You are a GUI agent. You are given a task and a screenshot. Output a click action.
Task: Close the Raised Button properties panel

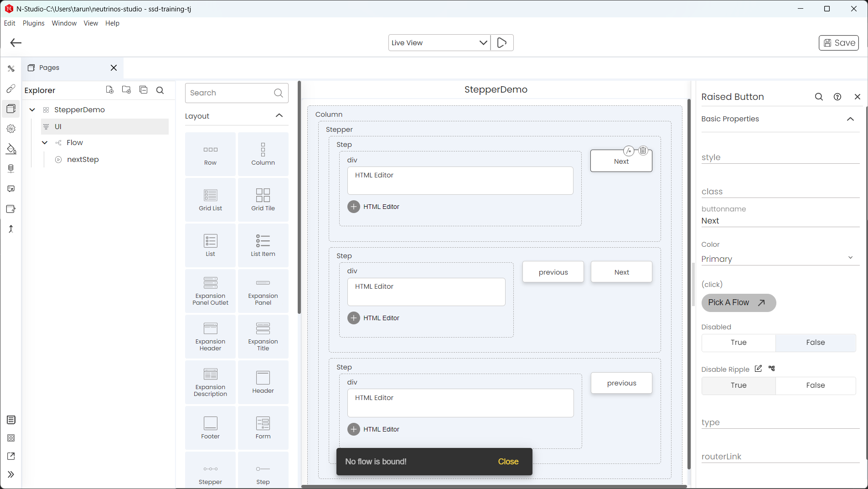857,97
